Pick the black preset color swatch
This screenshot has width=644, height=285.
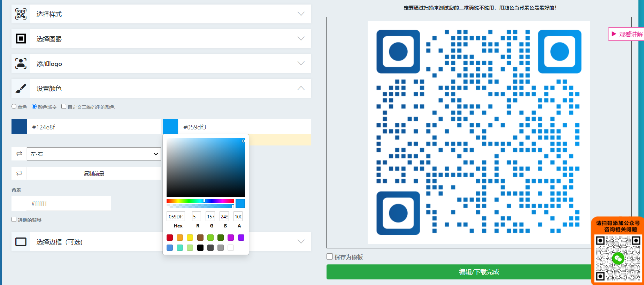point(200,248)
